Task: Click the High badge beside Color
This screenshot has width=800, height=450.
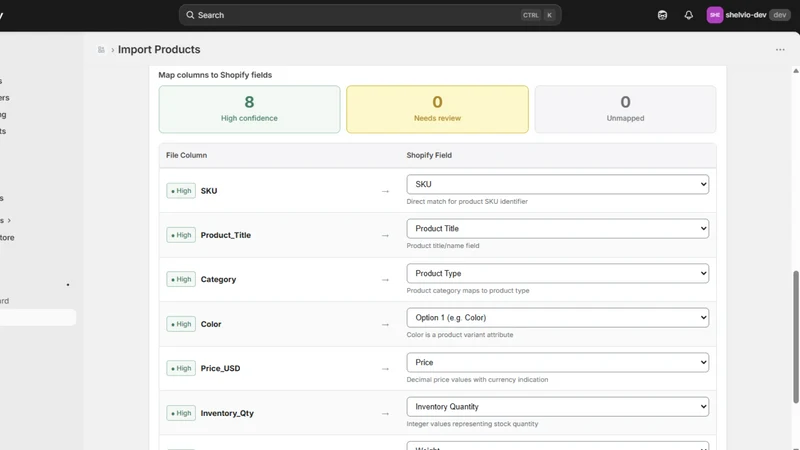Action: click(x=181, y=324)
